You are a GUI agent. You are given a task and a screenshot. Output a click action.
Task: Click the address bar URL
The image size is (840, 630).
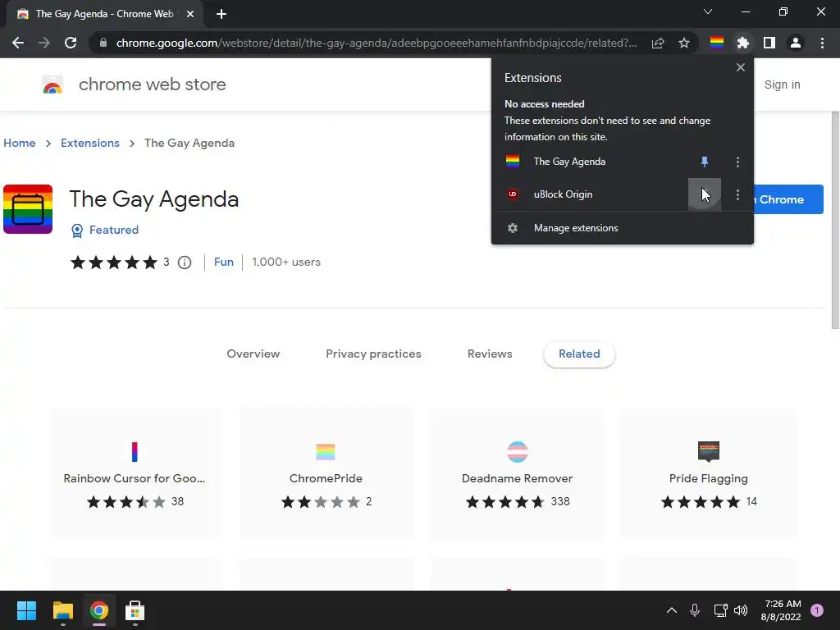click(376, 43)
